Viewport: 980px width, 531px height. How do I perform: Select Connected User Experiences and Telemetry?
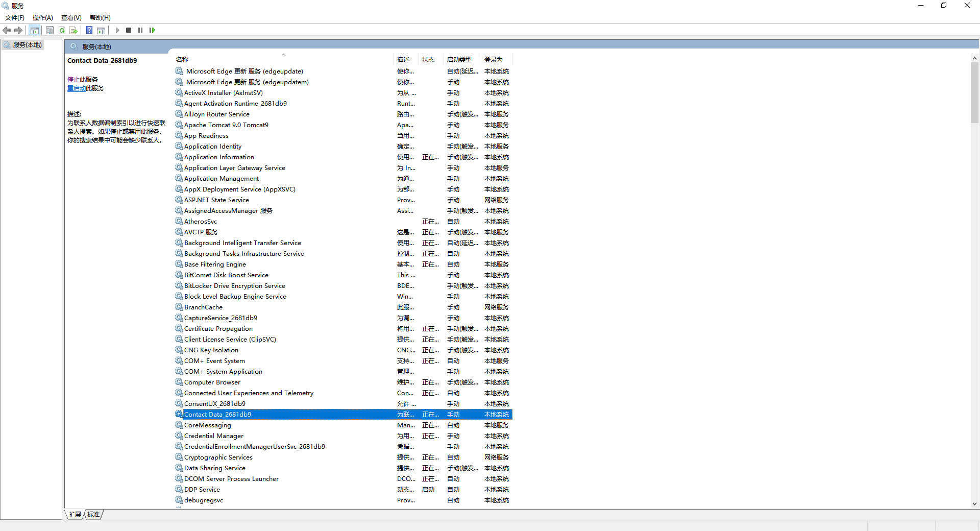(343, 393)
